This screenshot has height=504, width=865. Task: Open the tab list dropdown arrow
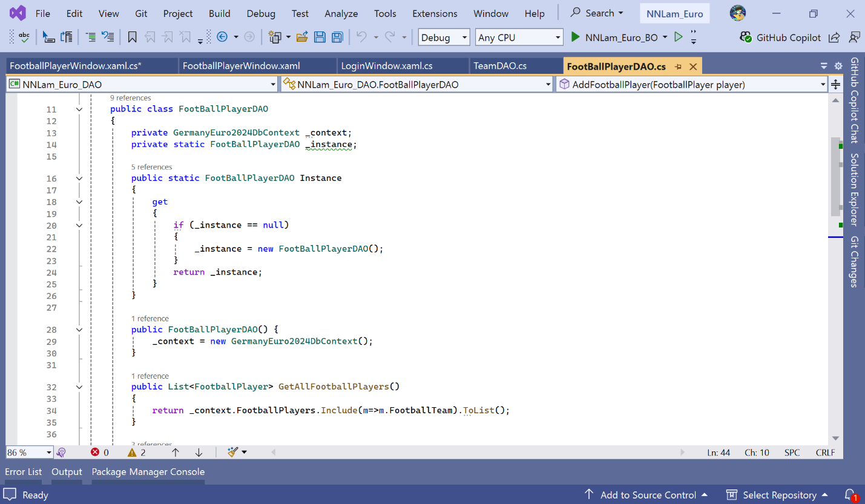(x=824, y=66)
